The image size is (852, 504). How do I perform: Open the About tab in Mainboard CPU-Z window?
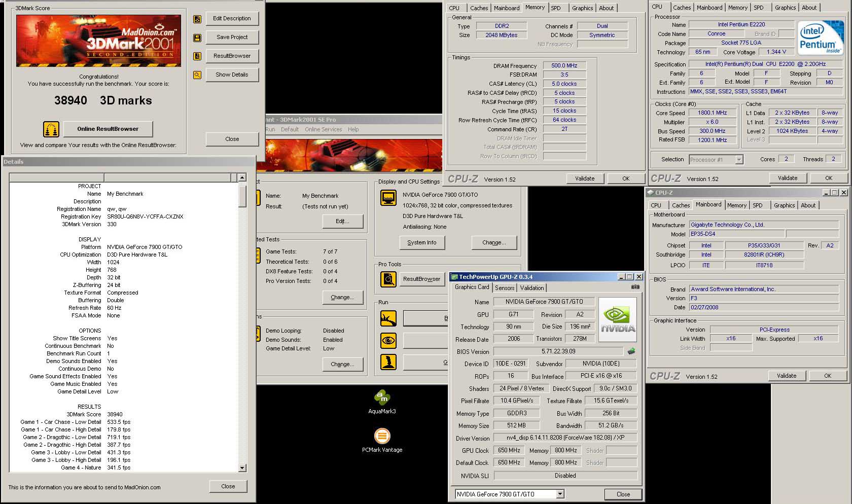pyautogui.click(x=808, y=205)
